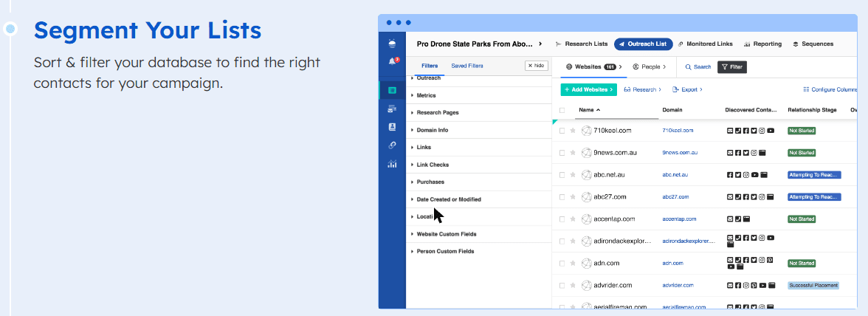This screenshot has height=316, width=868.
Task: Click Instagram icon in abc27.com row
Action: point(762,197)
